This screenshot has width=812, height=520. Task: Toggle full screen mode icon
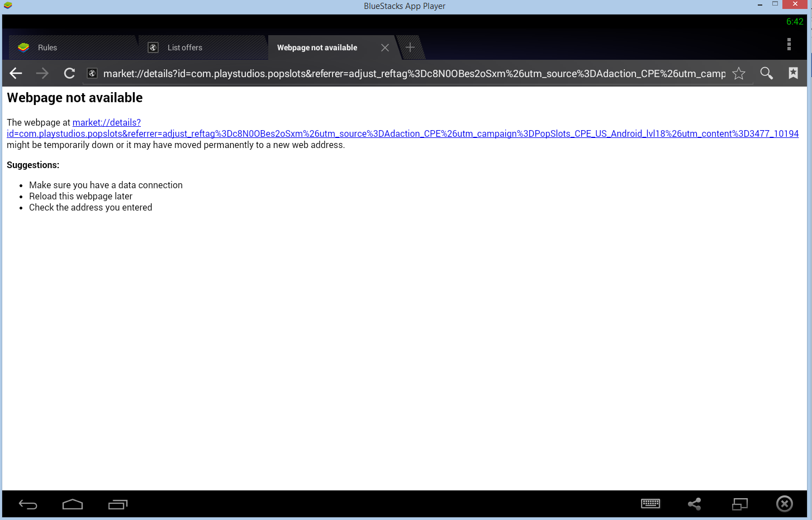click(740, 504)
